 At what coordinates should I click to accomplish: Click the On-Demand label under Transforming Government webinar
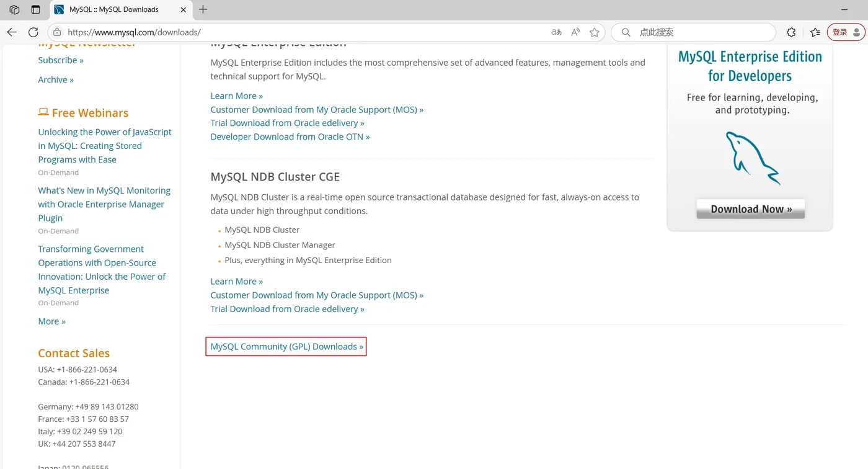(x=58, y=303)
